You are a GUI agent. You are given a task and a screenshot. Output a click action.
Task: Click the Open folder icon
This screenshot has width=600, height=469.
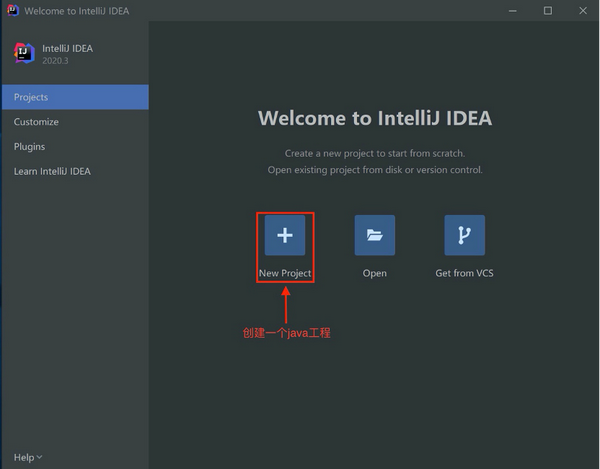pyautogui.click(x=375, y=235)
